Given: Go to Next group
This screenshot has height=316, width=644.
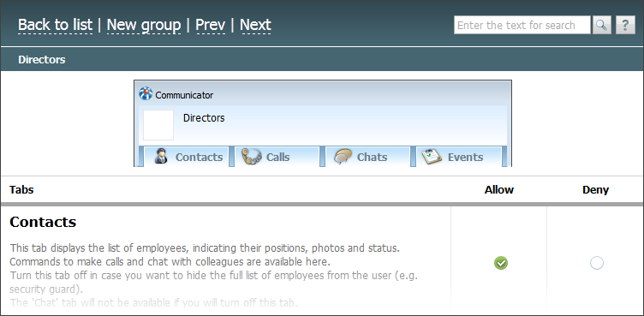Looking at the screenshot, I should point(255,25).
